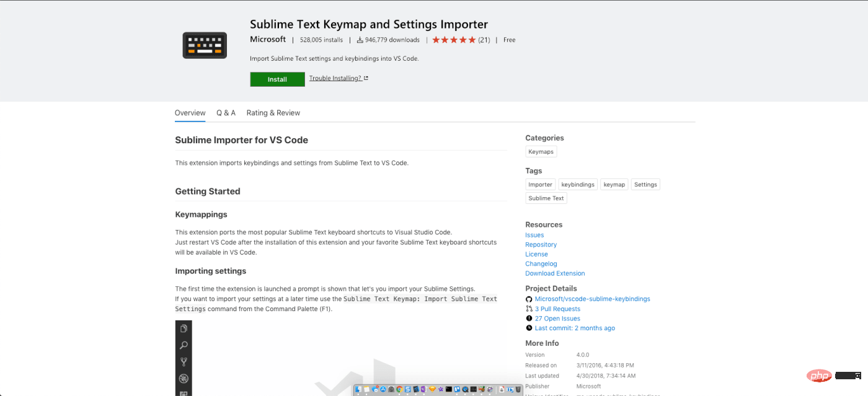
Task: Click the five-star rating (21) link
Action: coord(461,40)
